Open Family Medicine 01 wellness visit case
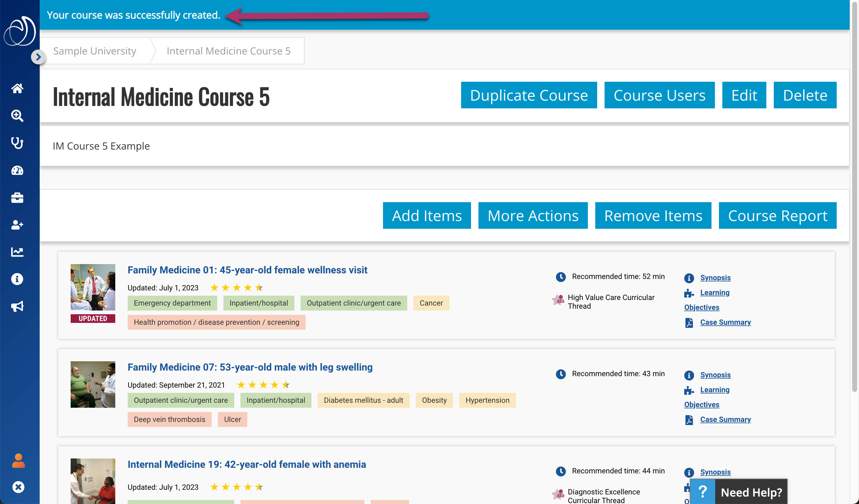The height and width of the screenshot is (504, 859). coord(247,270)
